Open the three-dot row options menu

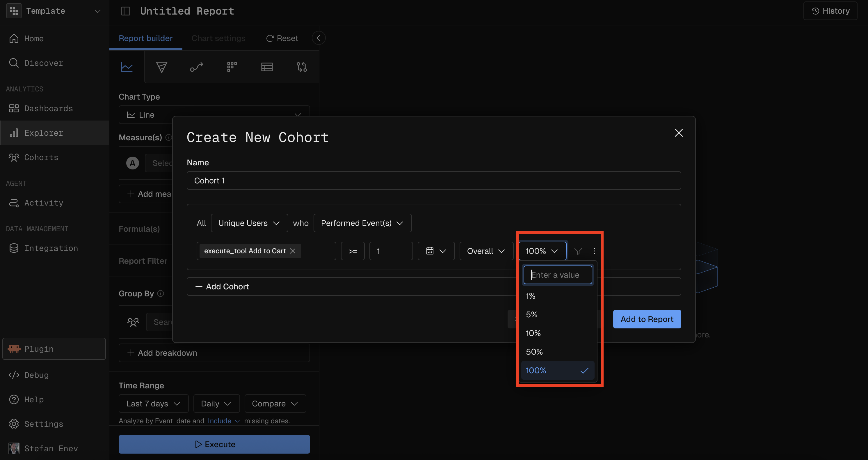(x=594, y=251)
